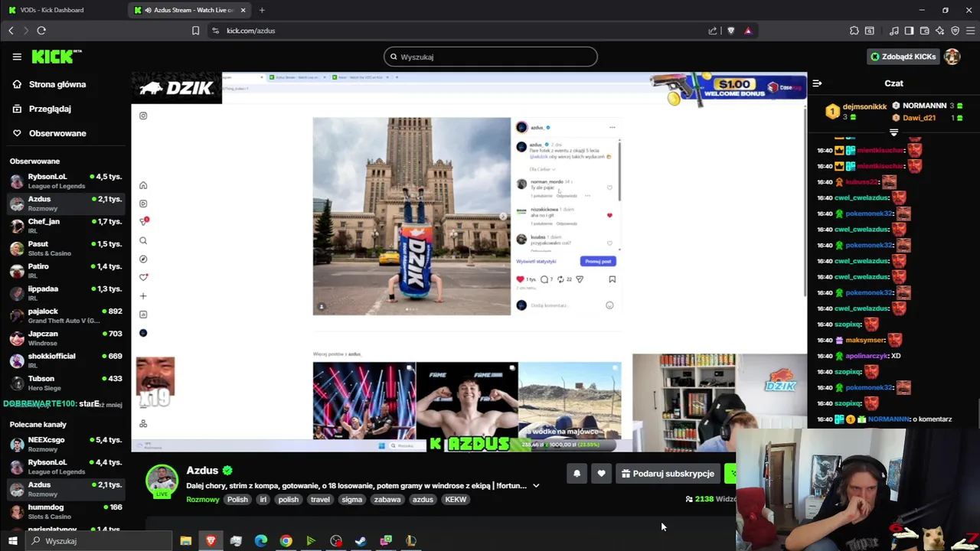Expand the stream title chevron
Viewport: 980px width, 551px height.
(x=536, y=486)
